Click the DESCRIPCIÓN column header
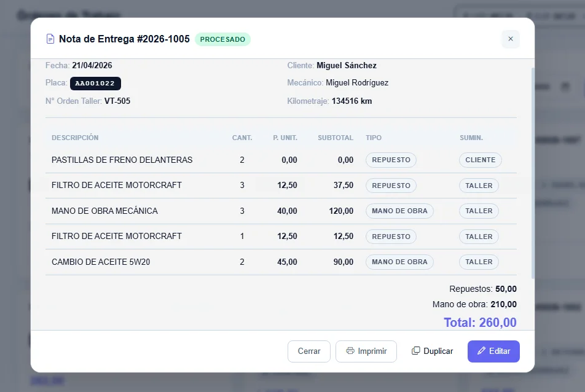This screenshot has width=585, height=392. [x=75, y=138]
